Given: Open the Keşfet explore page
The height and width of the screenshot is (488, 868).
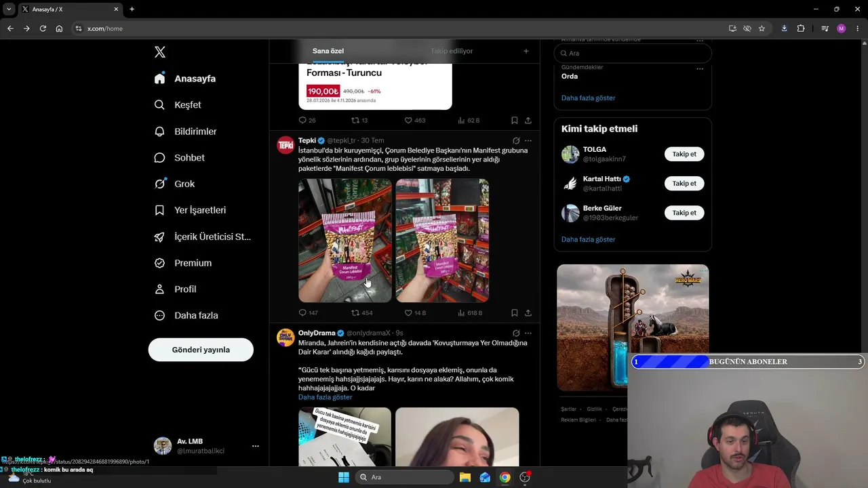Looking at the screenshot, I should tap(178, 105).
